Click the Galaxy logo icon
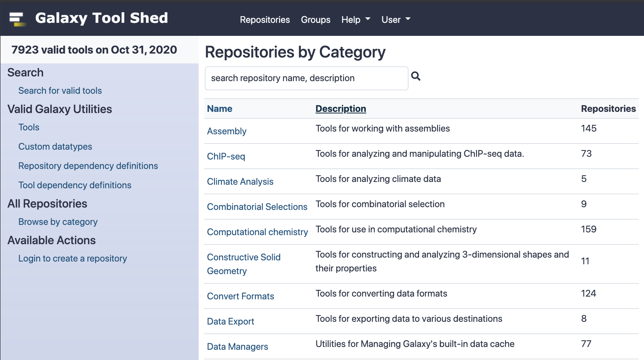 click(18, 19)
